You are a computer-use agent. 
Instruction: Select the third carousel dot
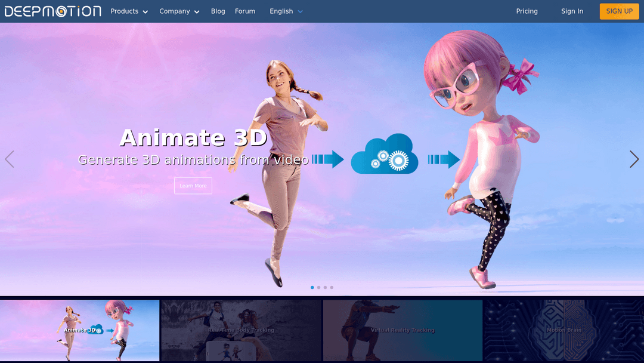(325, 287)
